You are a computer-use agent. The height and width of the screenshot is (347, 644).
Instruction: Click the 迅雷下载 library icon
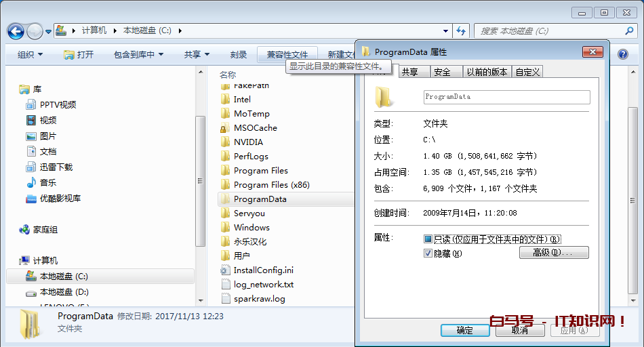31,167
